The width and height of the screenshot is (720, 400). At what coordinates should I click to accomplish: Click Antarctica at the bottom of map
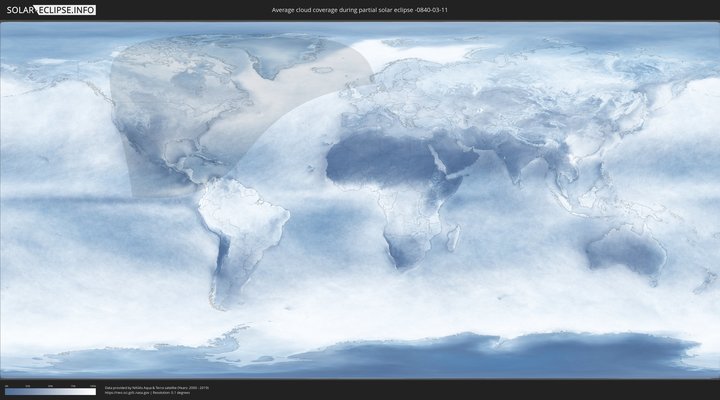click(400, 350)
